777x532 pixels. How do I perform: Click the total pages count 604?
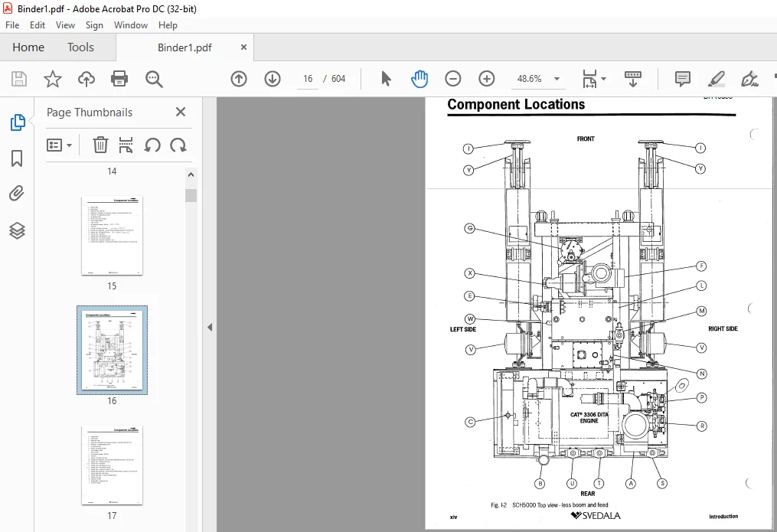[338, 79]
